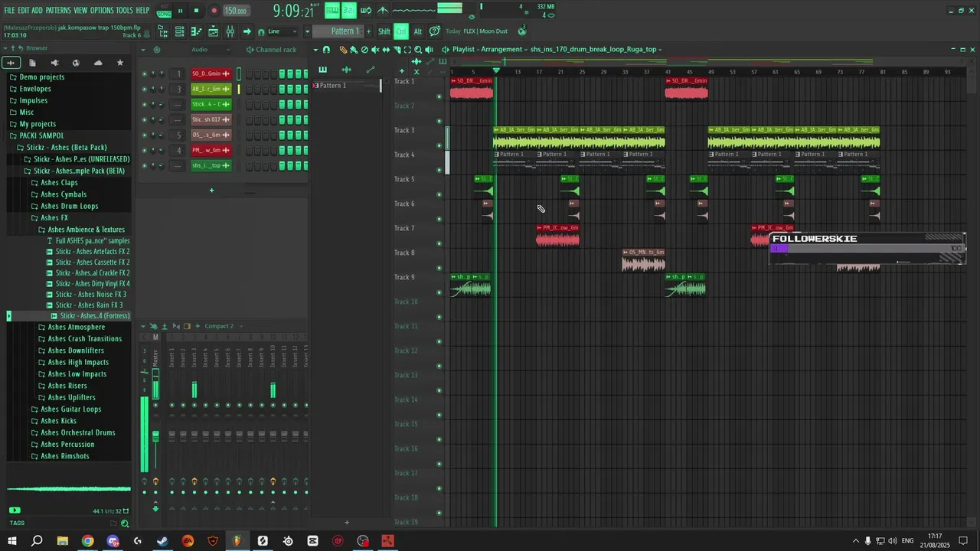Image resolution: width=980 pixels, height=551 pixels.
Task: Choose the Select tool in Playlist toolbar
Action: [407, 50]
